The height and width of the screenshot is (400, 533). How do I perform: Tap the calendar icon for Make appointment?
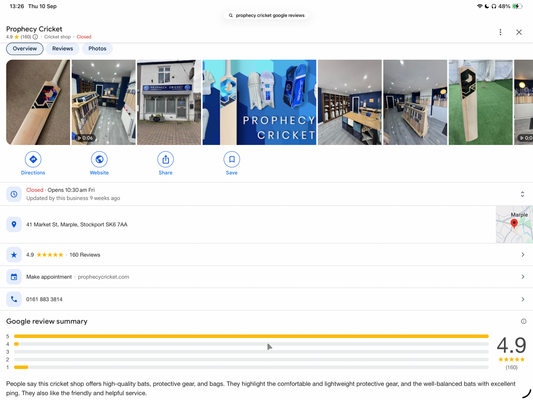(14, 277)
